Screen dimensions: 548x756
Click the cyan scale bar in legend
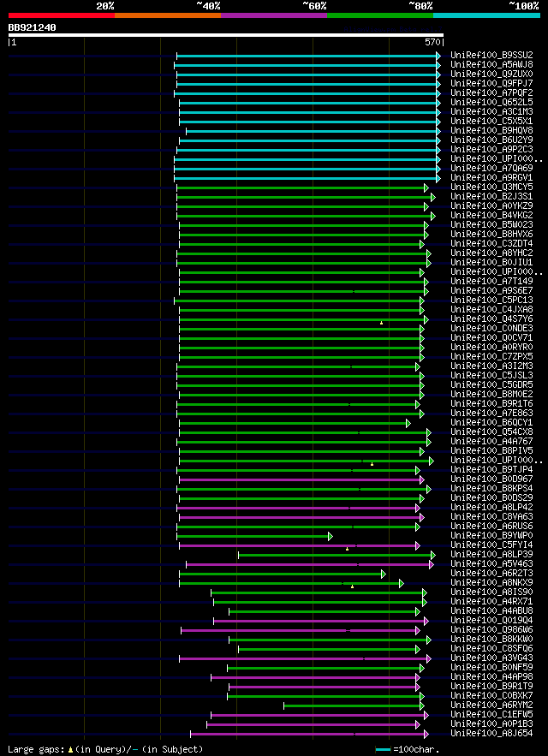tap(383, 749)
